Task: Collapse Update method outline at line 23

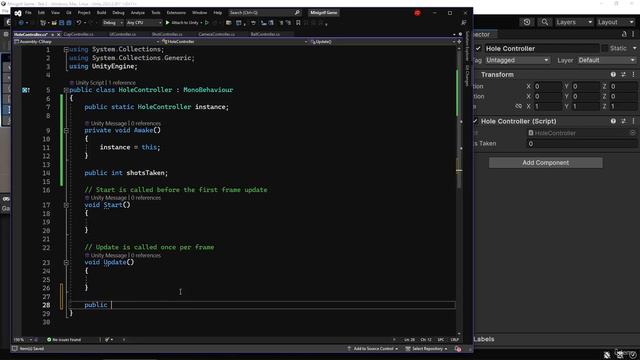Action: pos(66,262)
